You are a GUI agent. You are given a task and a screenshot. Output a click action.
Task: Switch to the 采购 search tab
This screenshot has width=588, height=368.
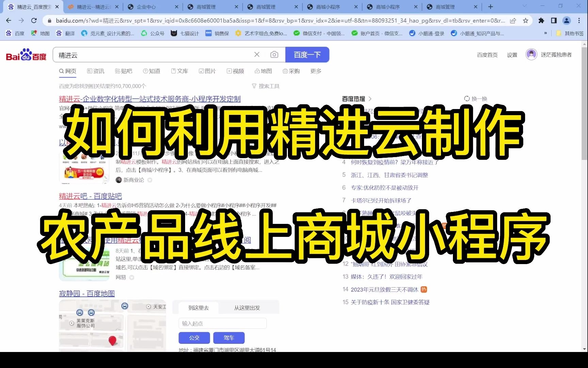point(291,71)
